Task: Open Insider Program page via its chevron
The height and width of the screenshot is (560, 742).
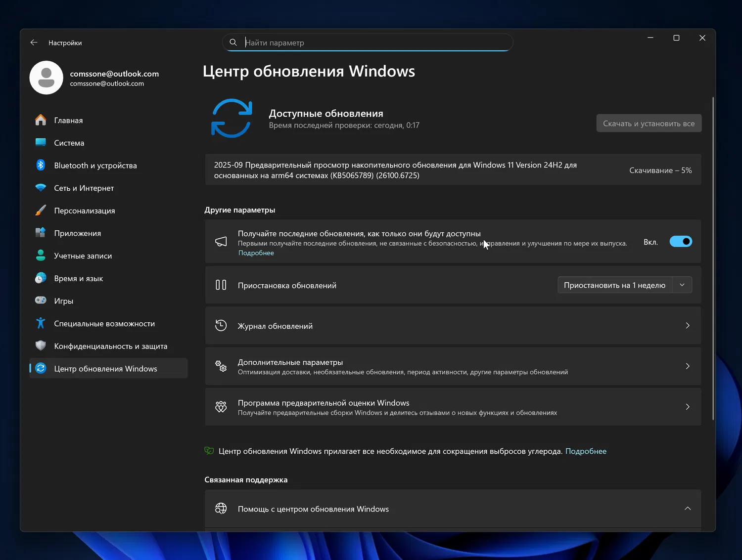Action: (x=688, y=407)
